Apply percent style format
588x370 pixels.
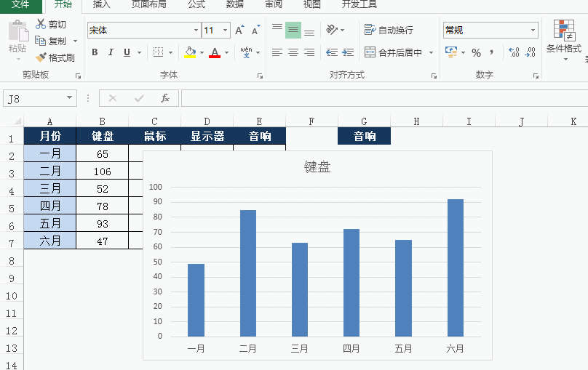pos(476,52)
